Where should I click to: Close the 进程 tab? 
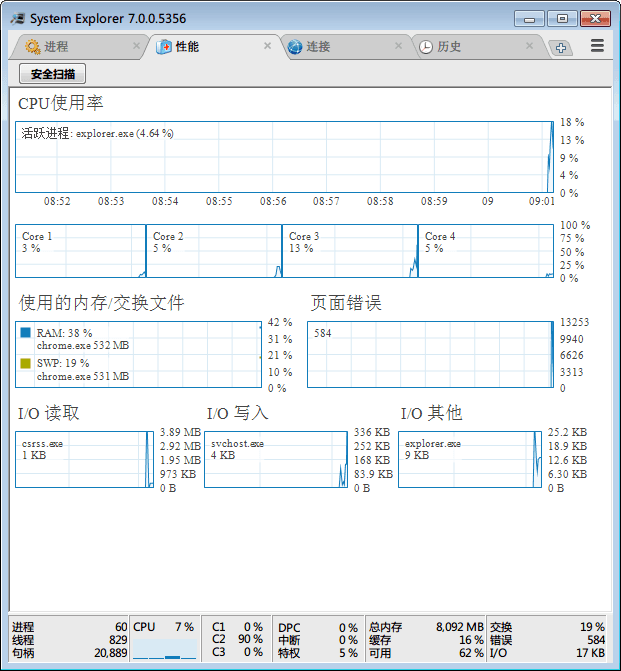coord(136,45)
